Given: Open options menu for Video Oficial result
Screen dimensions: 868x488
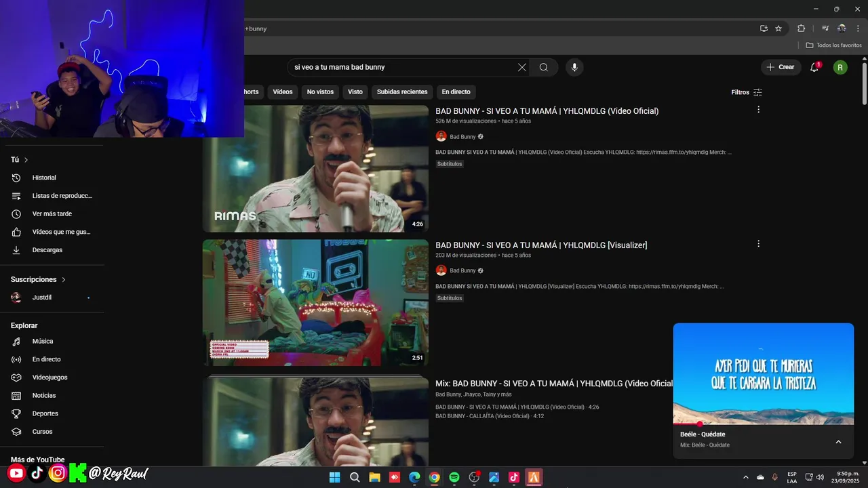Looking at the screenshot, I should 758,110.
